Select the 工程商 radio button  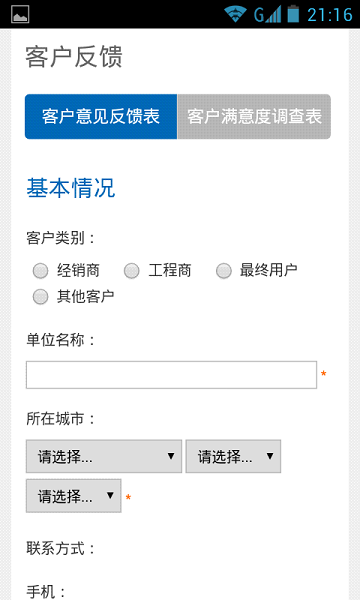(x=132, y=271)
